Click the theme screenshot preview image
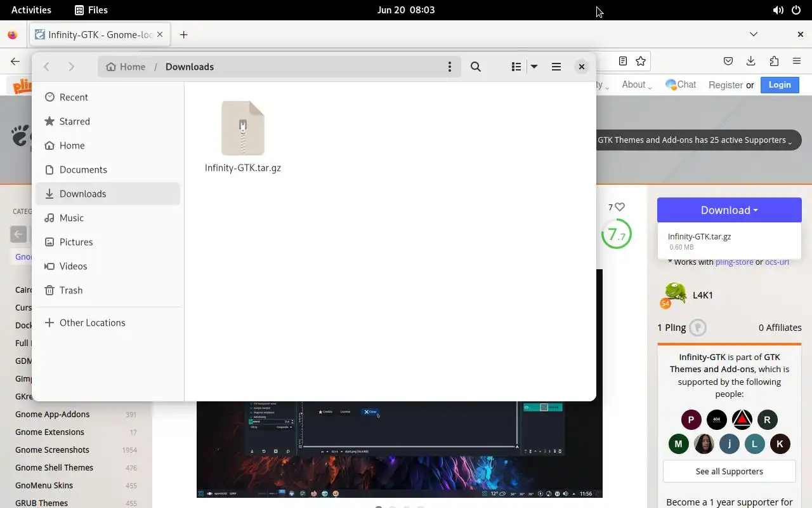Viewport: 812px width, 508px height. (400, 450)
